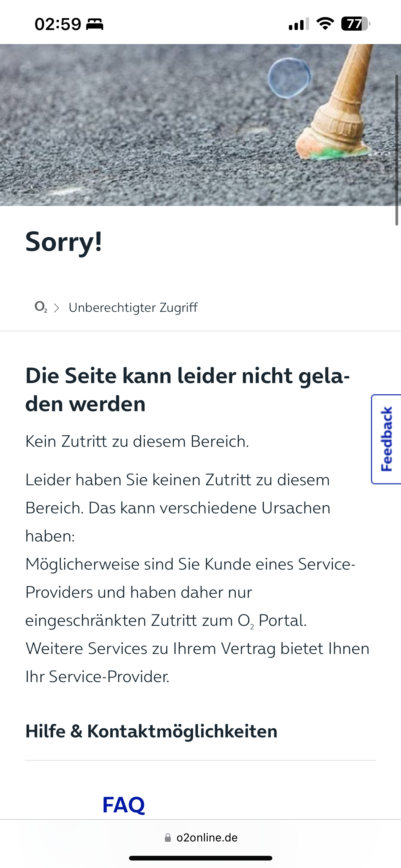Tap the Sorry! page heading
The image size is (401, 868).
(64, 242)
